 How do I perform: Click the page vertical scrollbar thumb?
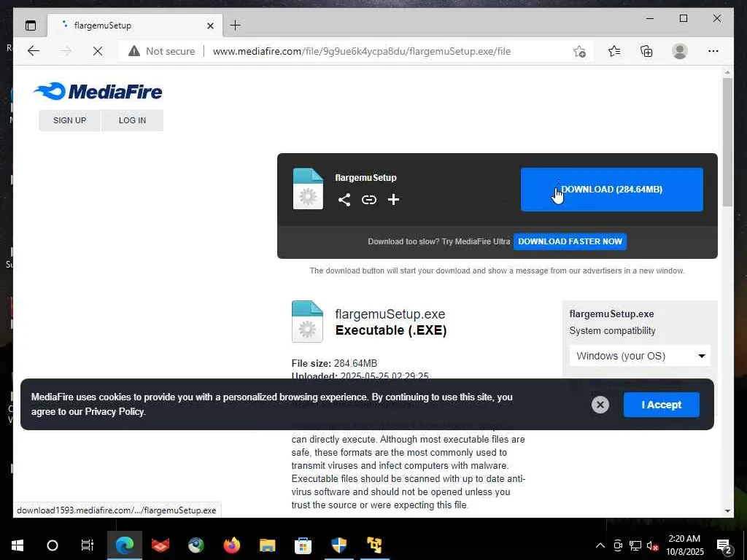727,142
